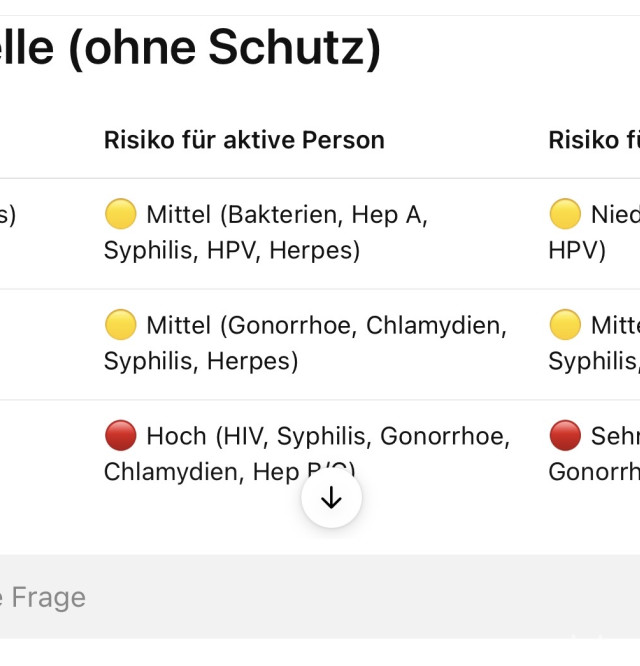Image resolution: width=640 pixels, height=666 pixels.
Task: Tap the scroll-to-bottom down arrow button
Action: click(x=331, y=498)
